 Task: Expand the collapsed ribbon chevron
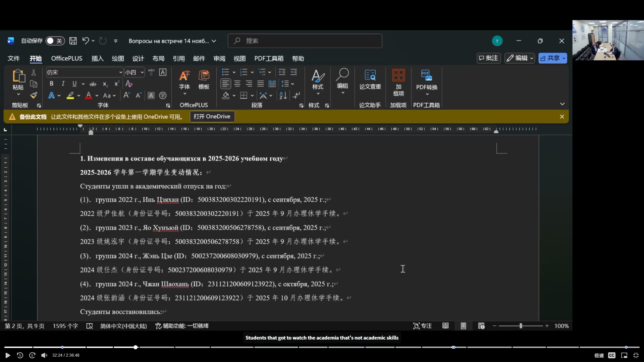562,104
